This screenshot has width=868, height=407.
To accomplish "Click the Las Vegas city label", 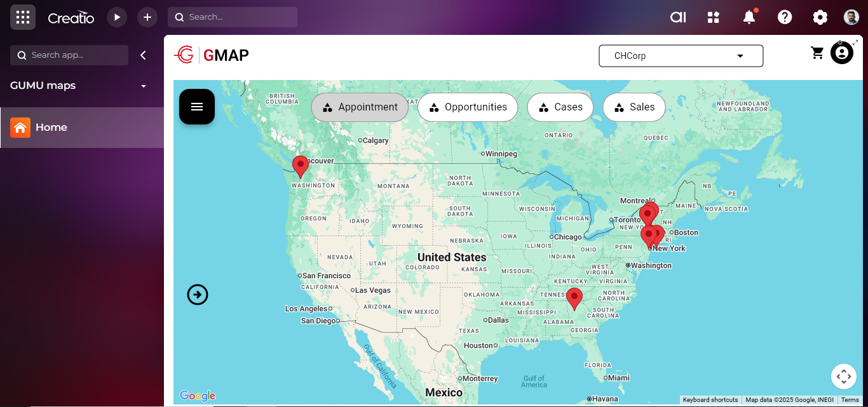I will pos(373,290).
